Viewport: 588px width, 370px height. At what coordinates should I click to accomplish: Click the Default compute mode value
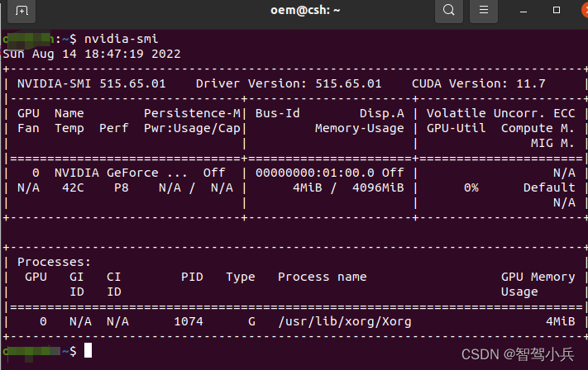click(x=549, y=187)
